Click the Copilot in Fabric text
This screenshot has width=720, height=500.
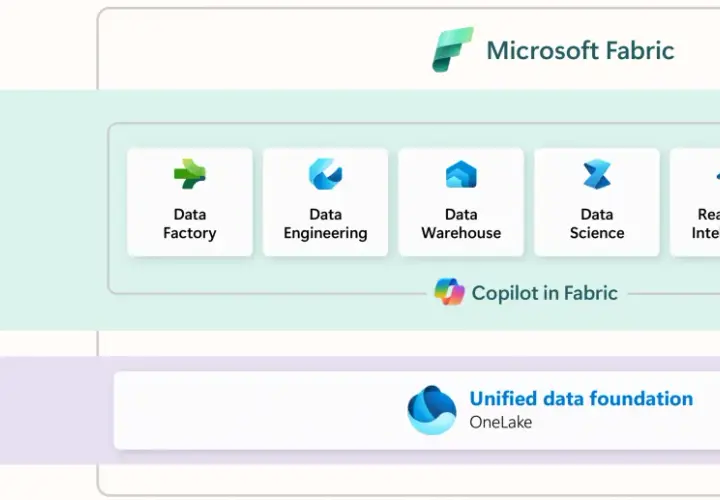click(x=545, y=293)
